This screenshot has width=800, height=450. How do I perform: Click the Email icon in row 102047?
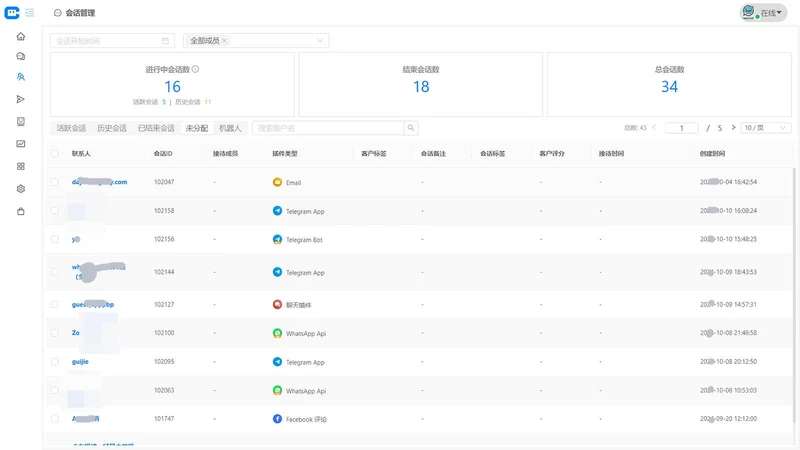(x=277, y=182)
